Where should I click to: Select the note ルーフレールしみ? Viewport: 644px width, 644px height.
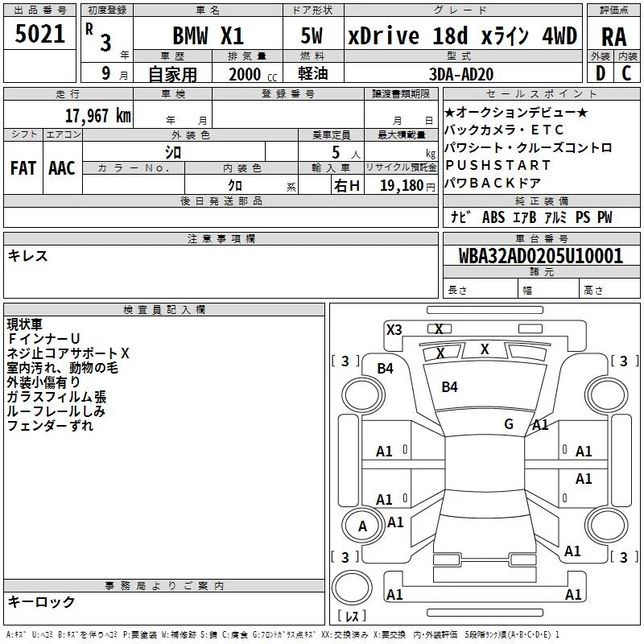pos(56,411)
